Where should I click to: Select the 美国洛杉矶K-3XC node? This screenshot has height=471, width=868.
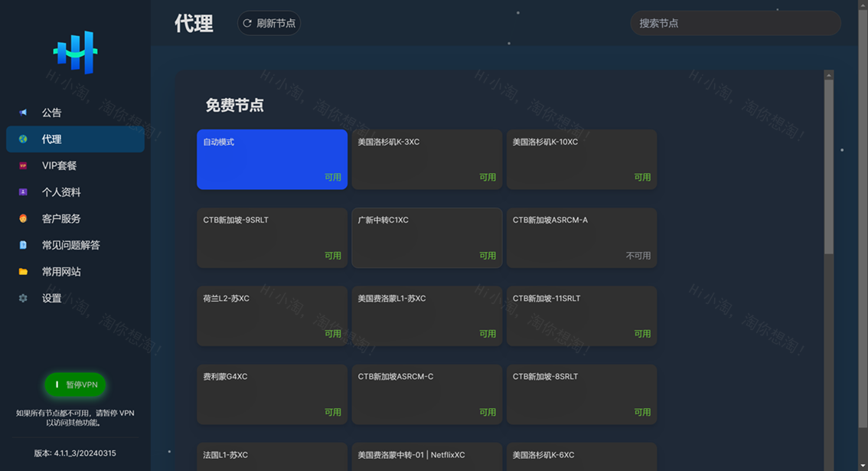[x=426, y=159]
